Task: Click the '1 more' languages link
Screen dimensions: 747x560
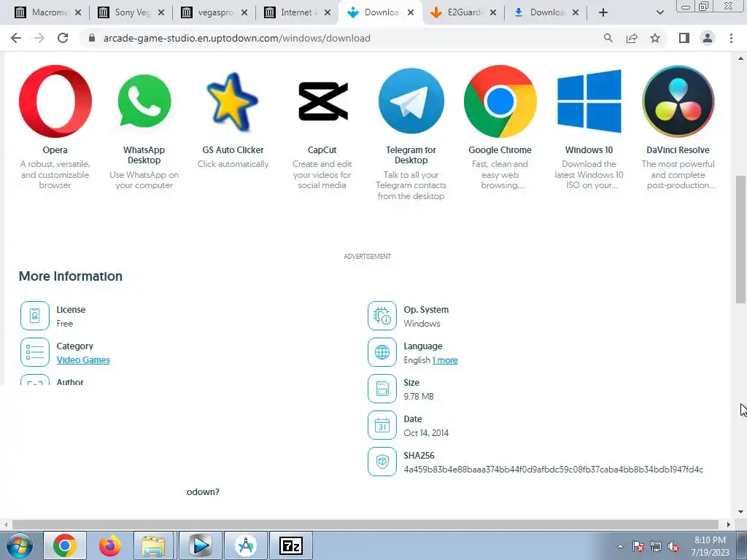Action: pyautogui.click(x=445, y=360)
